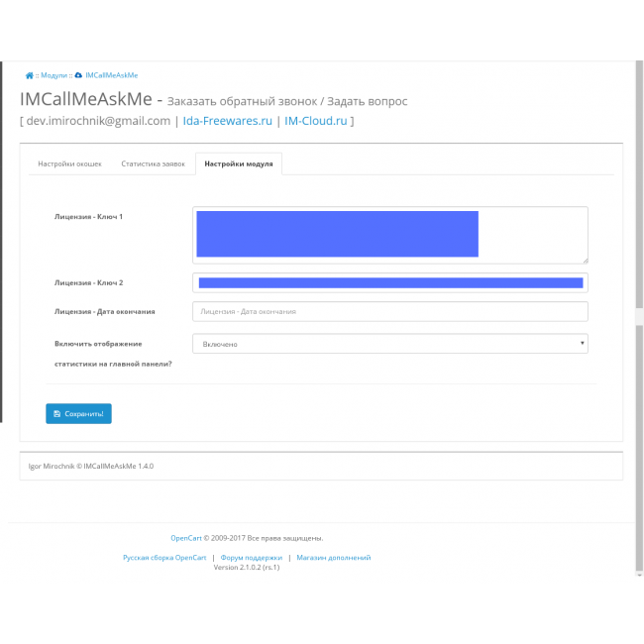Click the cloud icon before IMCallMeAskMe breadcrumb

coord(78,75)
